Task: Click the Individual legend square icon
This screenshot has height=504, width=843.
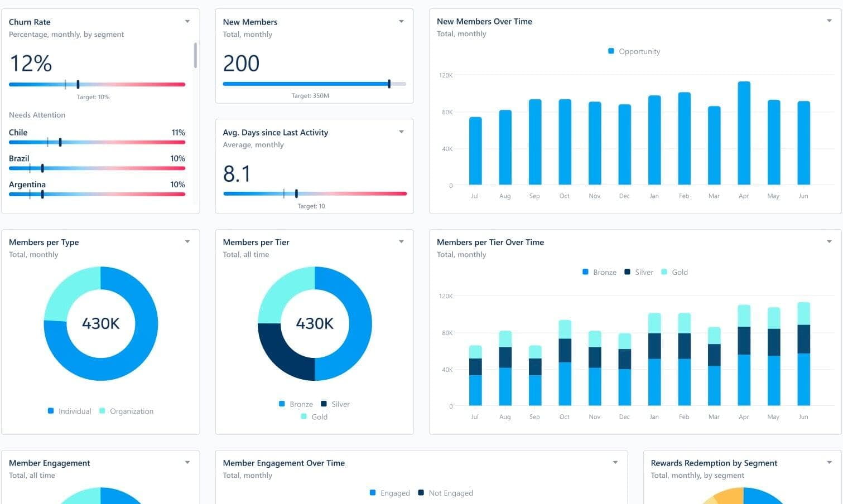Action: [51, 411]
